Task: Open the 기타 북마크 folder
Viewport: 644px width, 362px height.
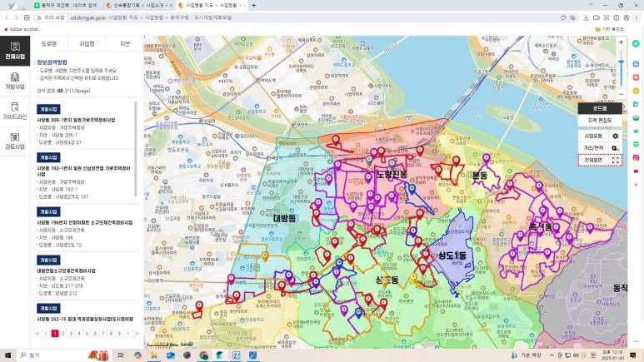Action: [609, 29]
